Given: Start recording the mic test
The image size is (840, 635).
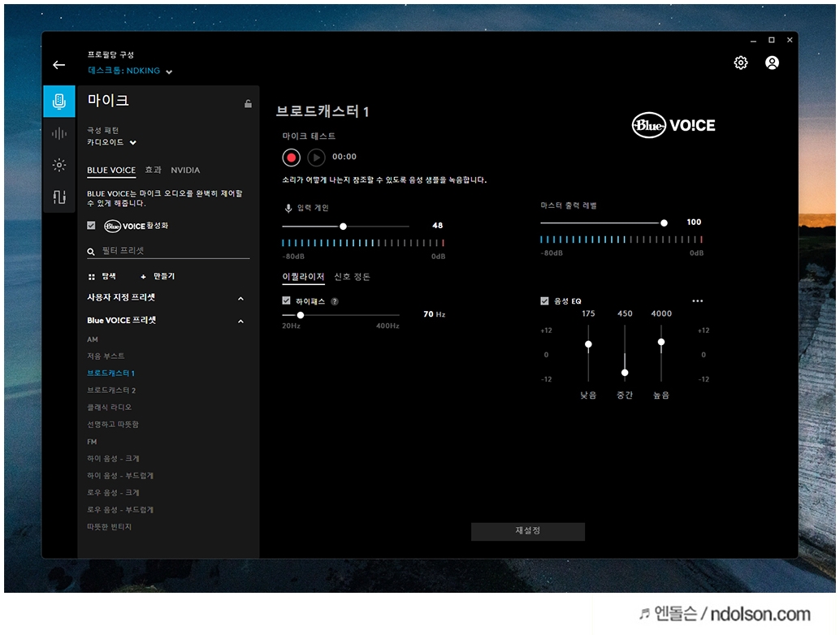Looking at the screenshot, I should (292, 158).
